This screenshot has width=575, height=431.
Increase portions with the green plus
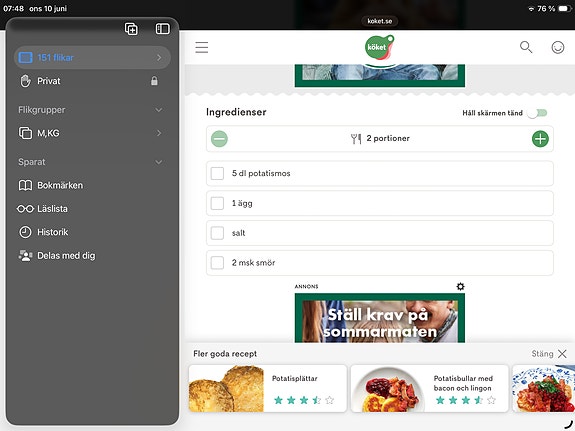tap(540, 139)
